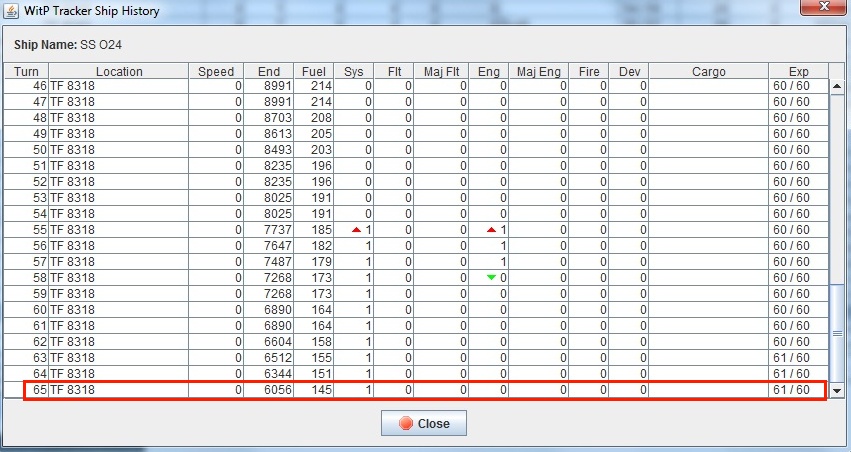The height and width of the screenshot is (452, 851).
Task: Sort by the Sys column header
Action: 353,72
